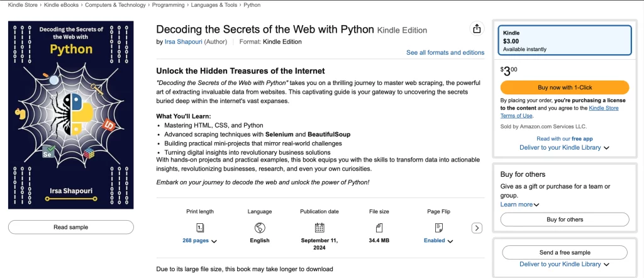Open See all formats and editions
Screen dimensions: 644x278
tap(445, 53)
